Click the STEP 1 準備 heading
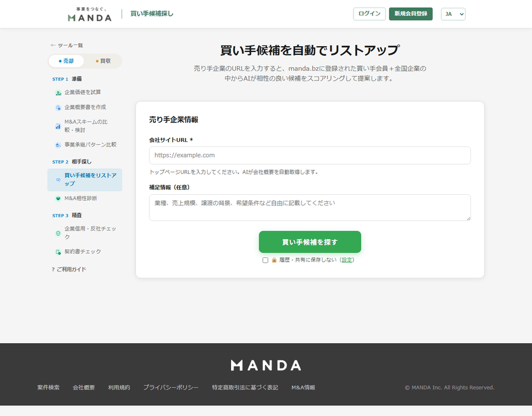532x416 pixels. tap(67, 79)
